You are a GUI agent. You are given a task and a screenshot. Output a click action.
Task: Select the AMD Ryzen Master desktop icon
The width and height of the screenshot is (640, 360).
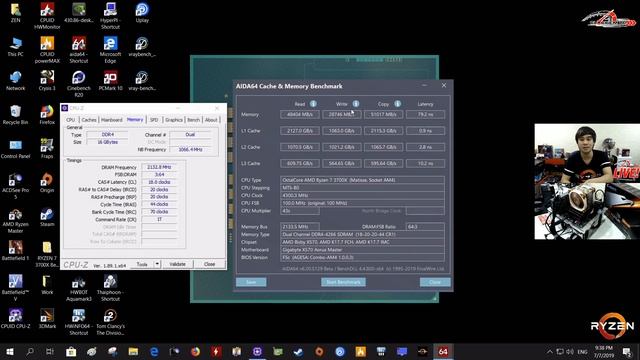[16, 221]
